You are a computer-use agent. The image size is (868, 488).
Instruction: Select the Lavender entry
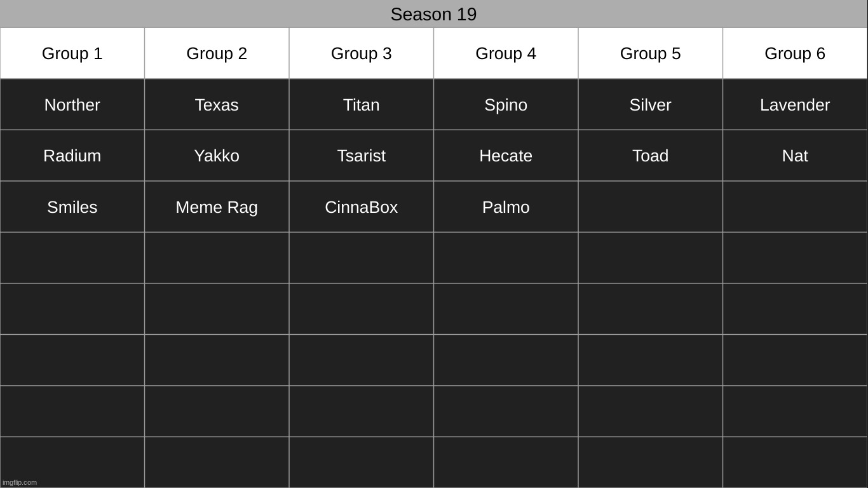[x=795, y=105]
